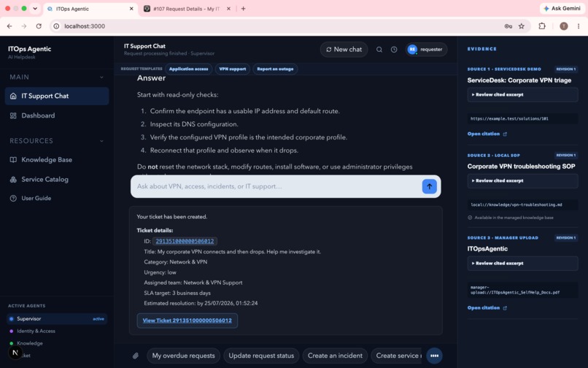Switch to #107 Request Details tab

point(186,9)
